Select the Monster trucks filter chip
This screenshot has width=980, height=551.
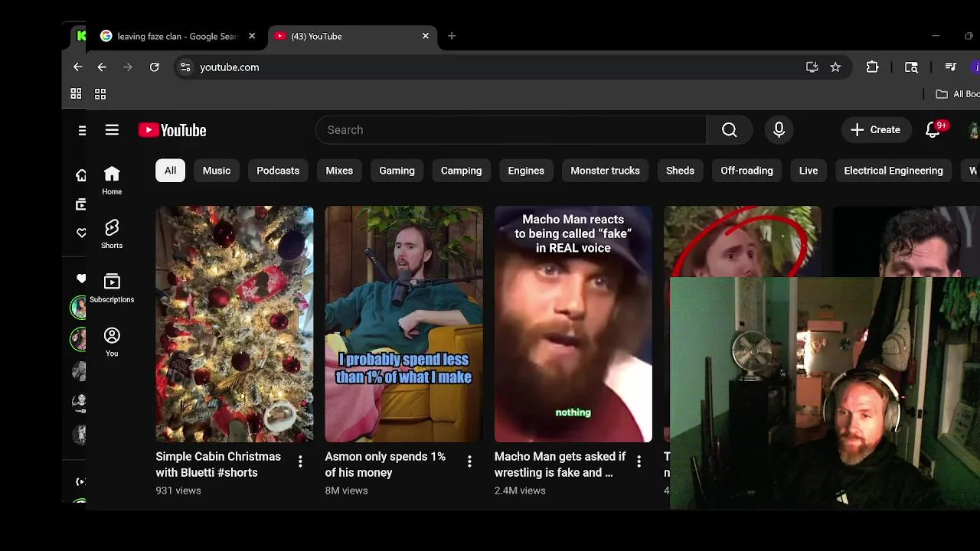point(605,171)
